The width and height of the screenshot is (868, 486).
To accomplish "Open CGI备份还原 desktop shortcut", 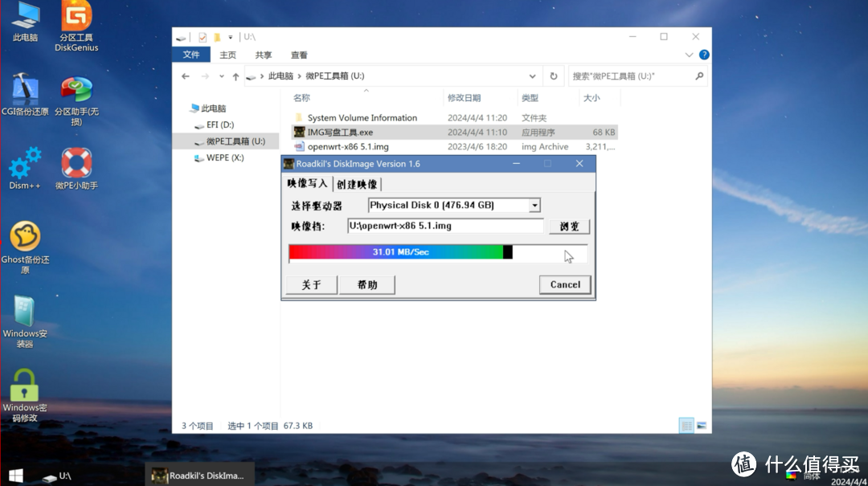I will click(25, 95).
